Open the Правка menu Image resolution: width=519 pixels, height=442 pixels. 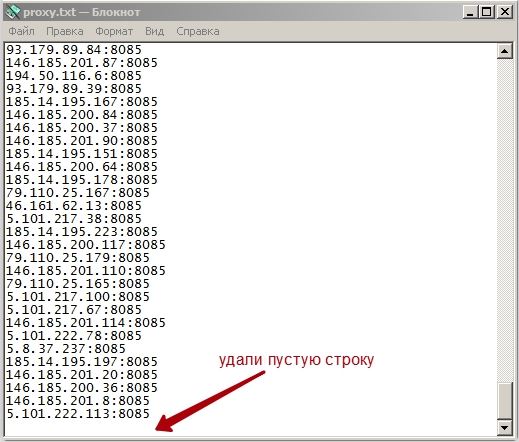65,31
